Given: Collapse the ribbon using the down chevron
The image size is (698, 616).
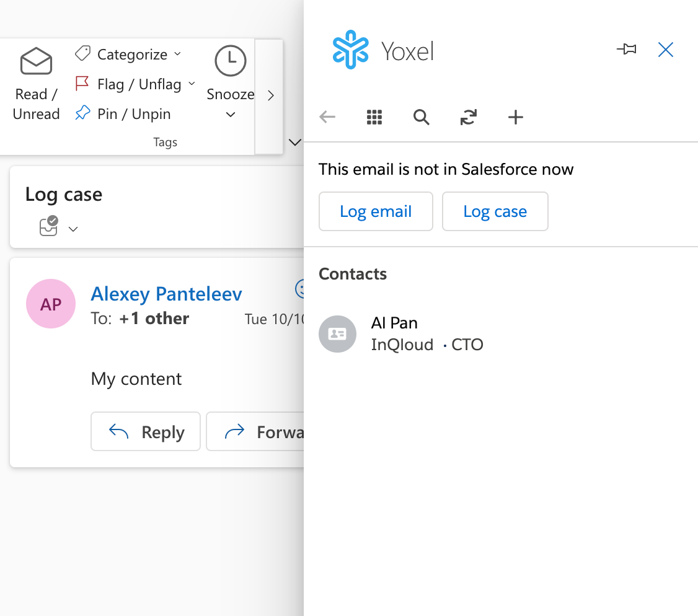Looking at the screenshot, I should click(x=294, y=143).
